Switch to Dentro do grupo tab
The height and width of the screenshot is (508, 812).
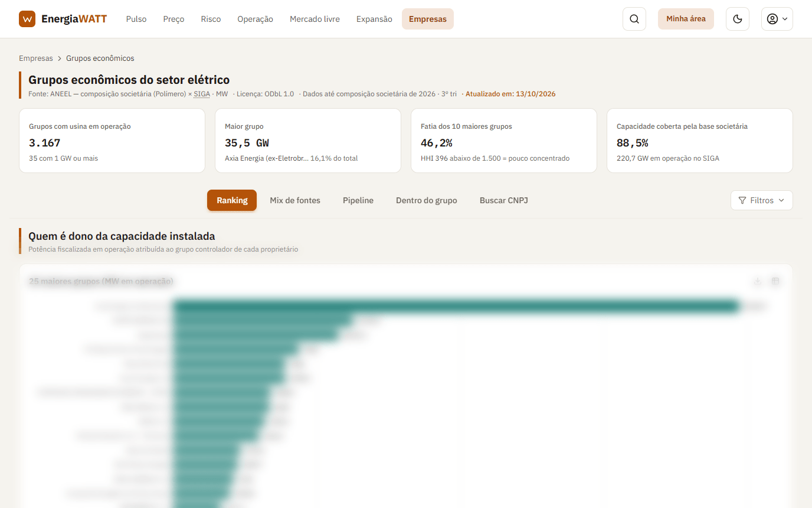[427, 200]
